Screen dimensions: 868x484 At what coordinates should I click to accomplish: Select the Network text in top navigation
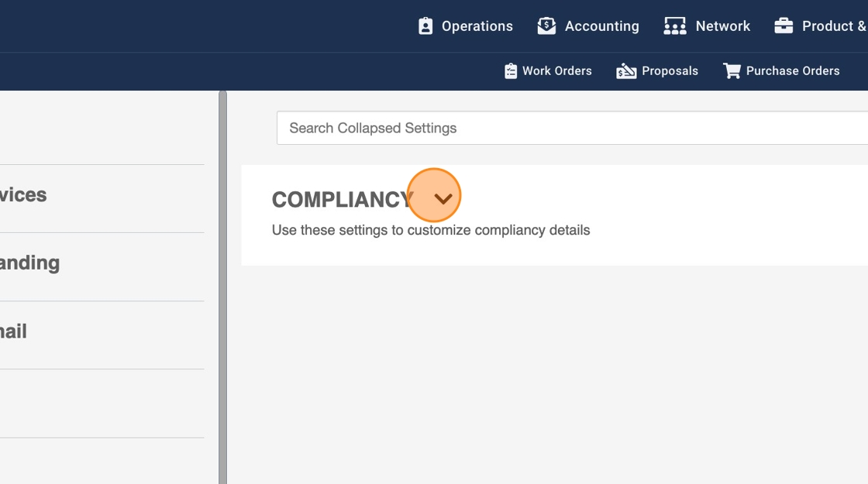(x=722, y=26)
